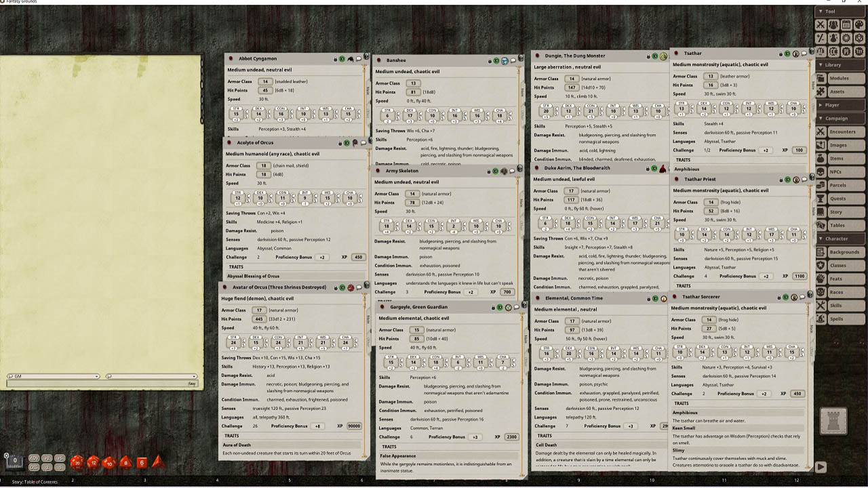Toggle the DIS disadvantage modifier
The height and width of the screenshot is (488, 868).
[x=34, y=467]
